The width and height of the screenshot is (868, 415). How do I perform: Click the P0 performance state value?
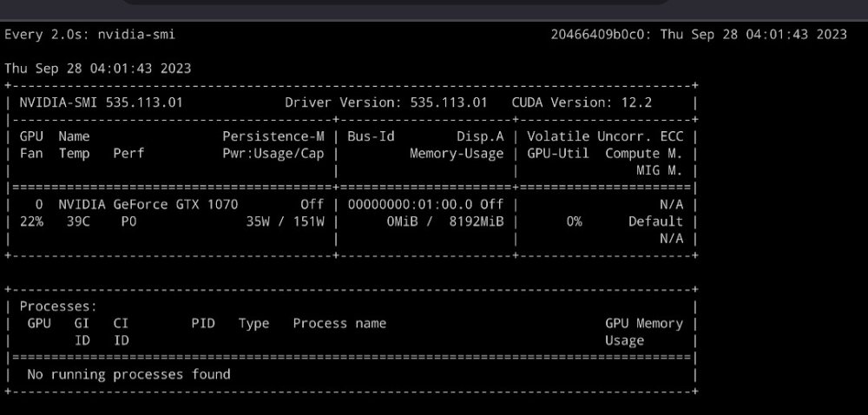(128, 222)
